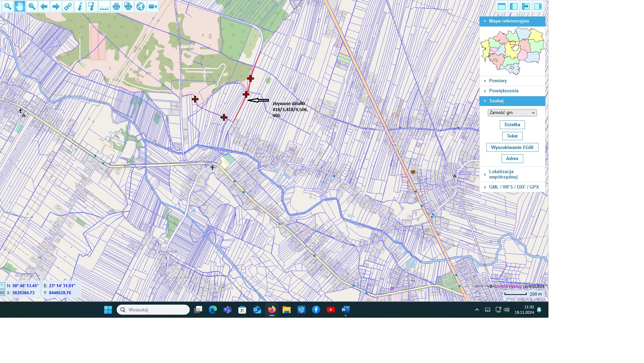
Task: Click the printer icon
Action: [116, 6]
